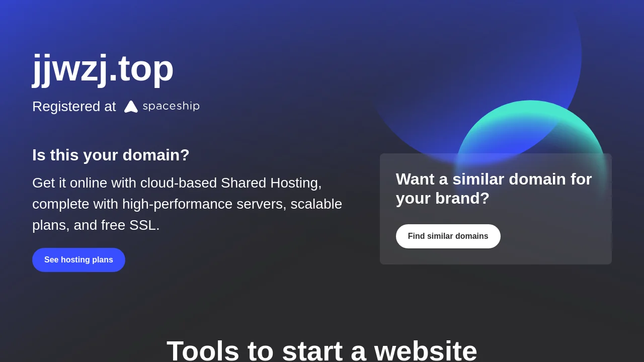
Task: Click the 'Tools to start a website' heading
Action: 322,350
